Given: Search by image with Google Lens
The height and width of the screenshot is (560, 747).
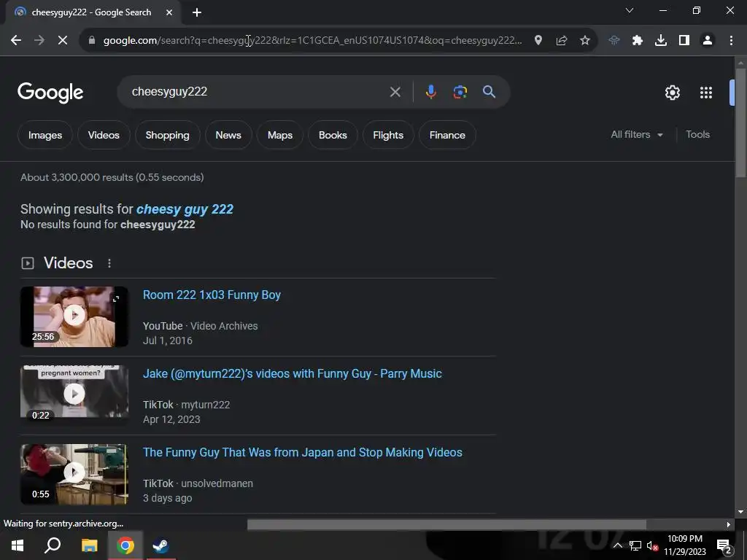Looking at the screenshot, I should 460,92.
